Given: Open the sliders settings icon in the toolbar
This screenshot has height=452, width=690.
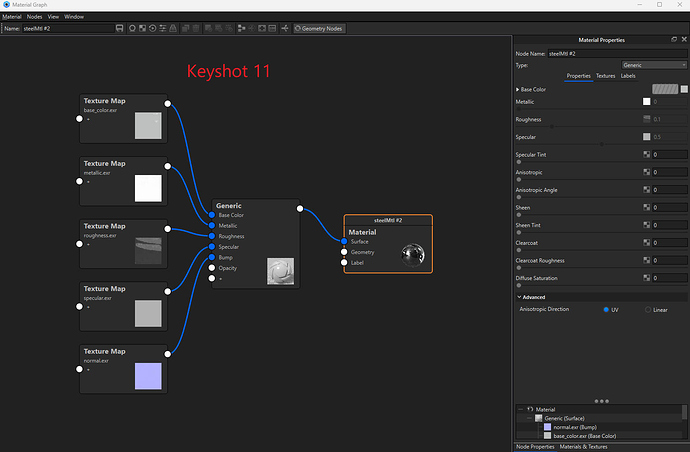Looking at the screenshot, I should click(x=162, y=28).
